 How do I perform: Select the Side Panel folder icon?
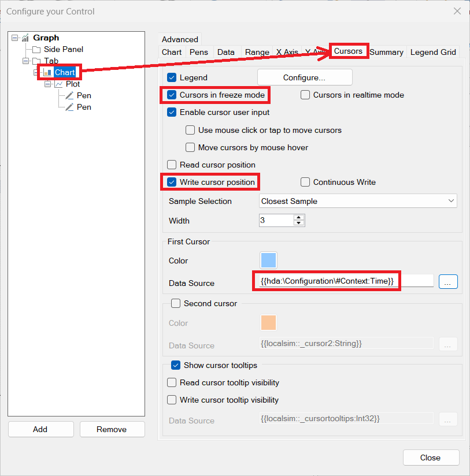click(x=36, y=50)
